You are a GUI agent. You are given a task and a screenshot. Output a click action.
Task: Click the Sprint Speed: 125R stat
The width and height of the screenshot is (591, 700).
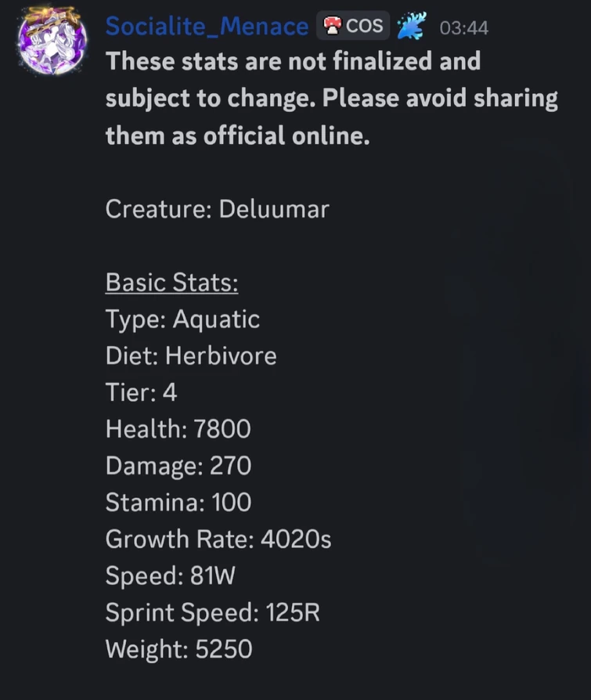coord(212,612)
